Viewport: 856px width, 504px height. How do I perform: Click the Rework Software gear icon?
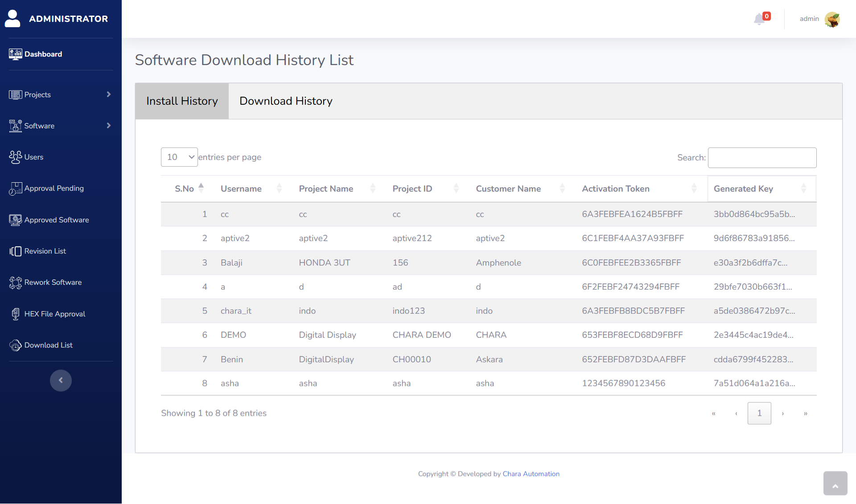[x=15, y=283]
